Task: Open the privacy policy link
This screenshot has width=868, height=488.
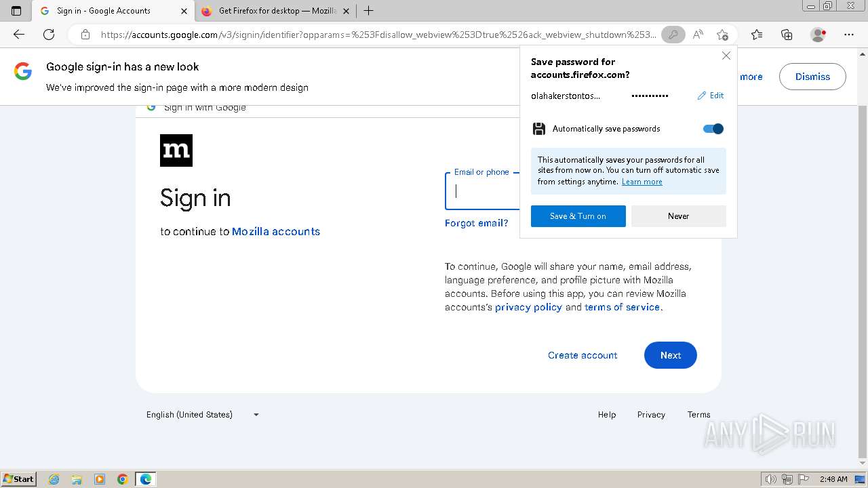Action: pyautogui.click(x=528, y=307)
